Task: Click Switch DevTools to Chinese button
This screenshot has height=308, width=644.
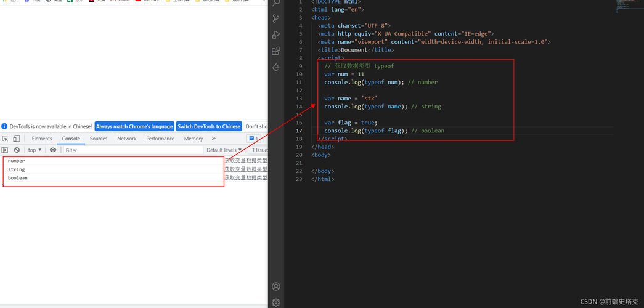Action: coord(209,126)
